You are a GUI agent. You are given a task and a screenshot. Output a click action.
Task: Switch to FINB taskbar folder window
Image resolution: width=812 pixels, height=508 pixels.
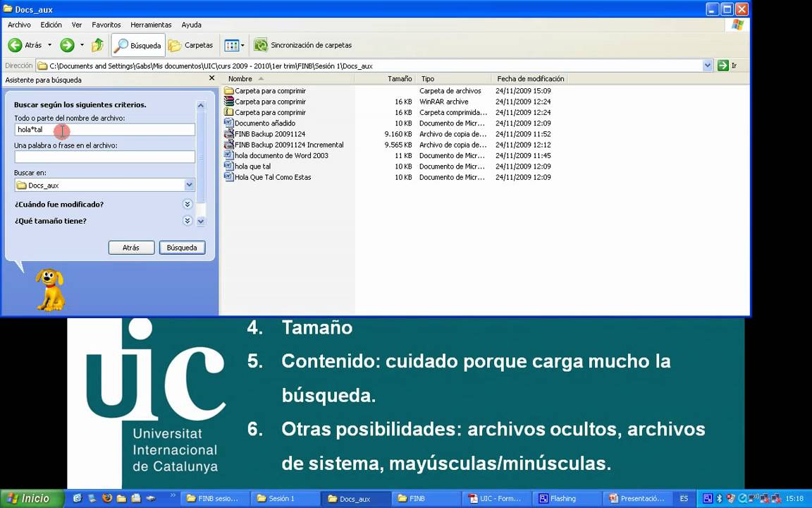click(425, 499)
